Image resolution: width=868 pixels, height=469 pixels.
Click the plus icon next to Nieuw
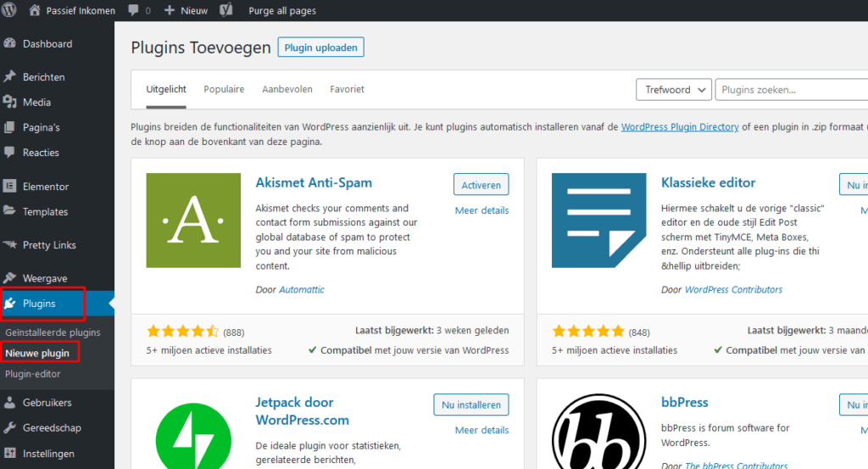(x=170, y=10)
